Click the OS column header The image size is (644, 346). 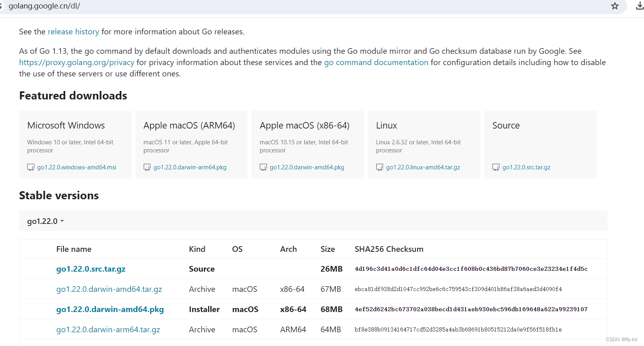click(237, 249)
